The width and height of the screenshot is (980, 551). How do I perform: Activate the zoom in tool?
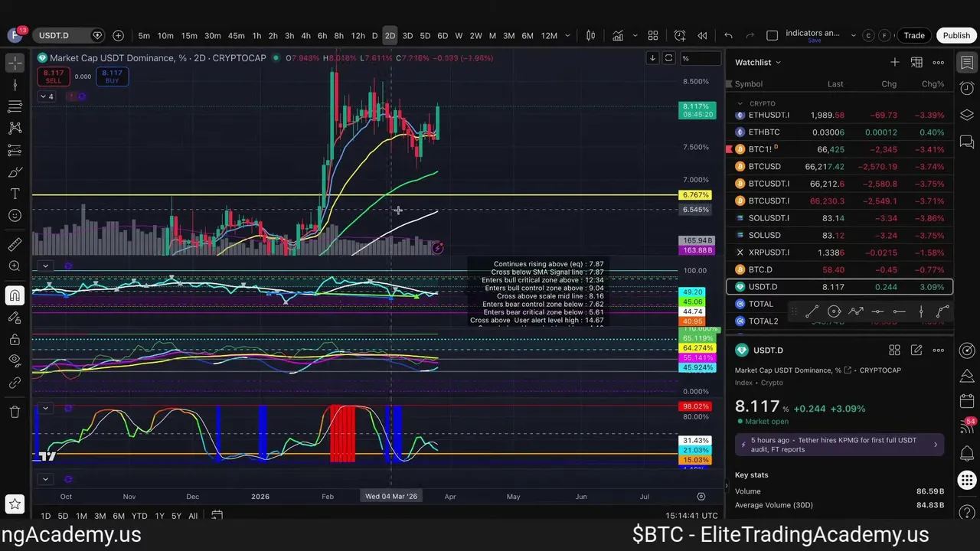[15, 266]
